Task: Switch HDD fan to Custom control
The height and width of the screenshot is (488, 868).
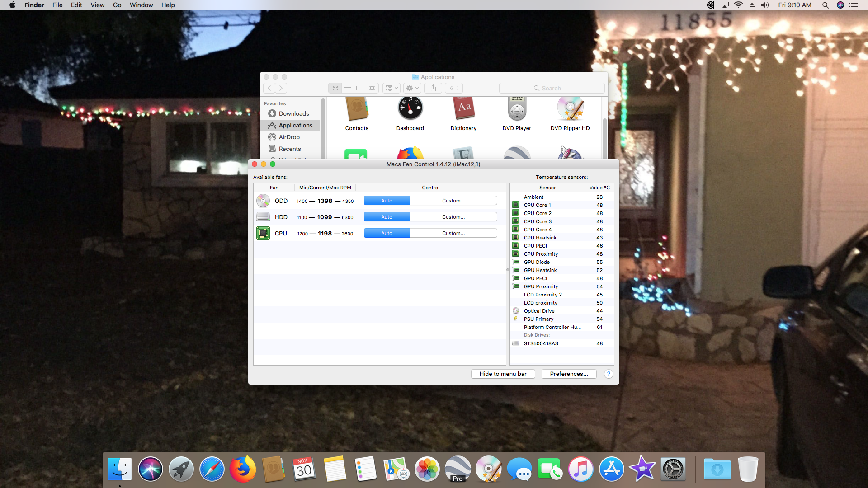Action: pyautogui.click(x=453, y=217)
